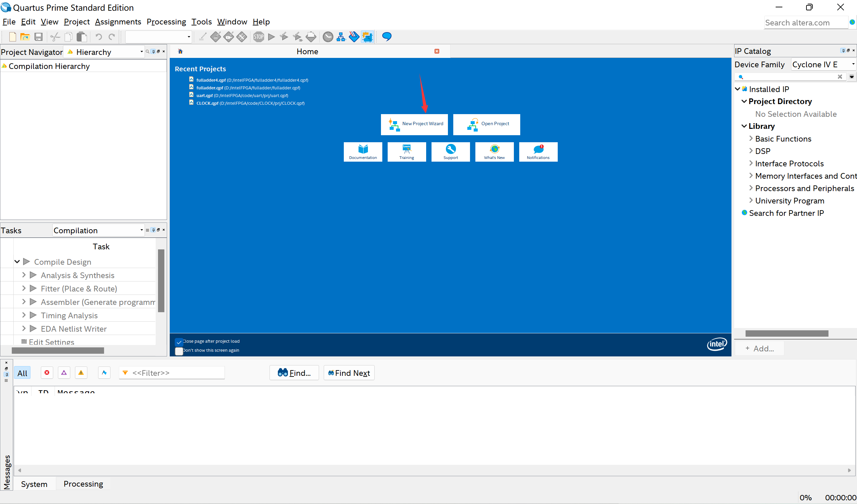Switch to the Processing messages tab

click(x=83, y=484)
